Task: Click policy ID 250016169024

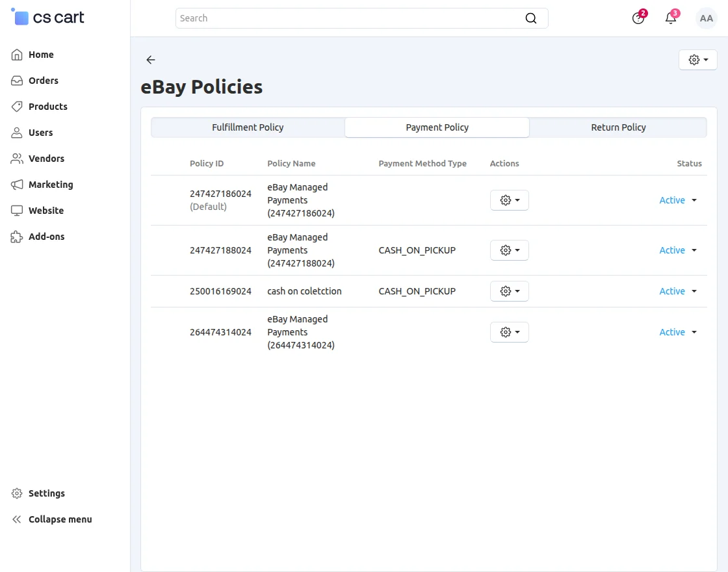Action: click(220, 291)
